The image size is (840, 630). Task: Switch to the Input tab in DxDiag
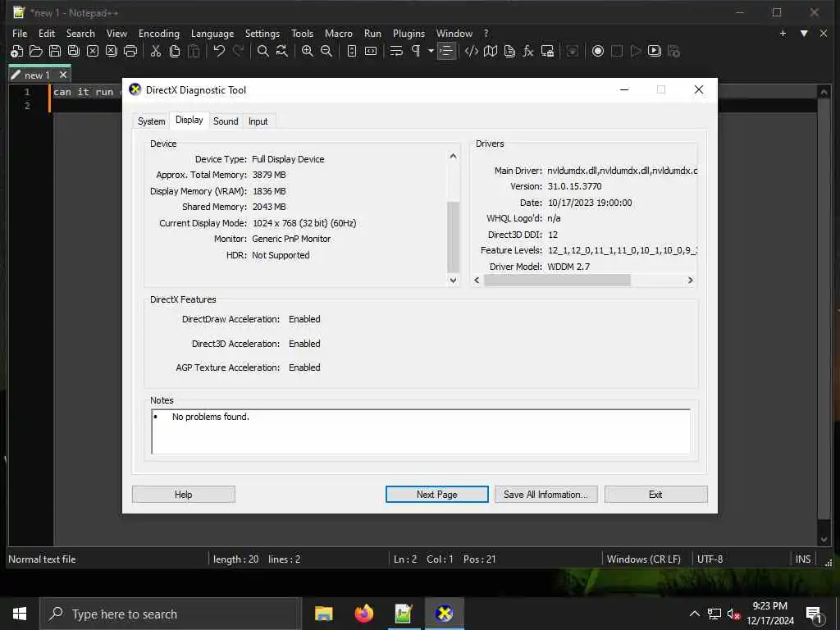tap(258, 121)
